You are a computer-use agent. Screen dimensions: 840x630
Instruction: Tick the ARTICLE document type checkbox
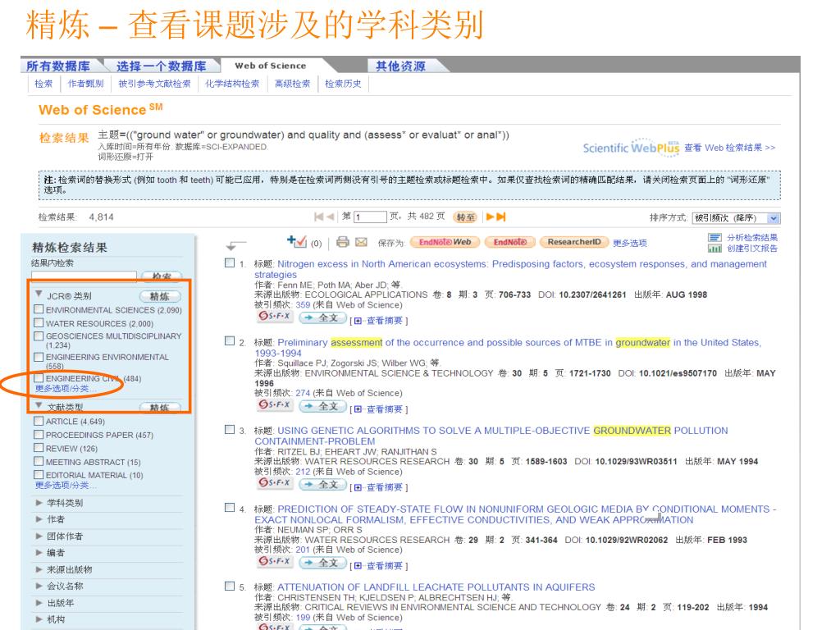39,421
